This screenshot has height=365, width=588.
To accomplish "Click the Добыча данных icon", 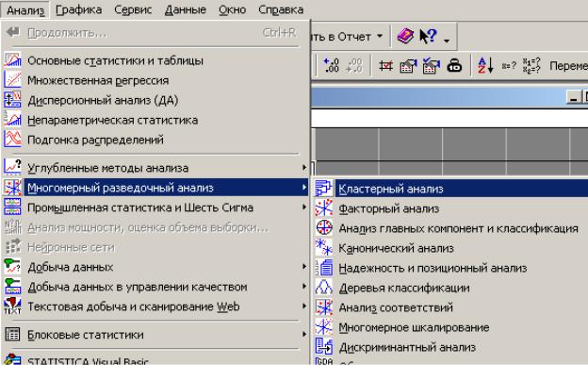I will (x=12, y=267).
